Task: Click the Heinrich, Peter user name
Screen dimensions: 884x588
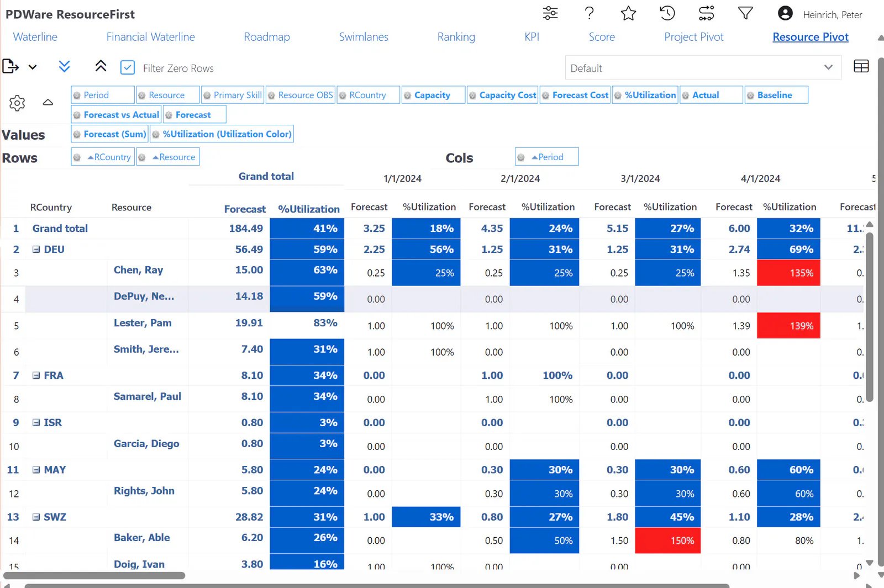Action: tap(832, 15)
